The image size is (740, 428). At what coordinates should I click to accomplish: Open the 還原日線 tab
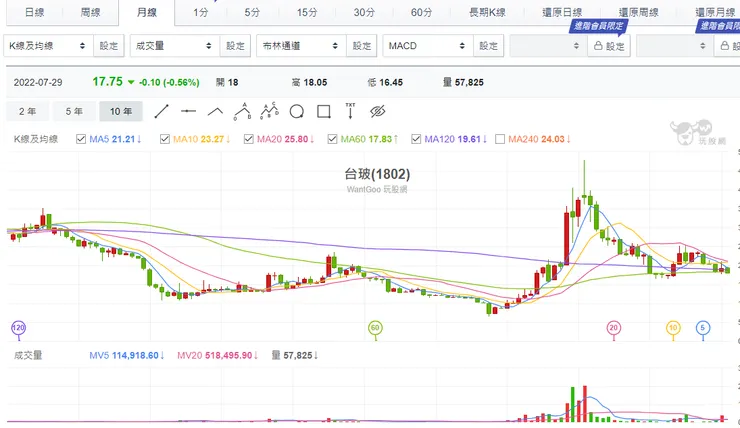[x=562, y=12]
